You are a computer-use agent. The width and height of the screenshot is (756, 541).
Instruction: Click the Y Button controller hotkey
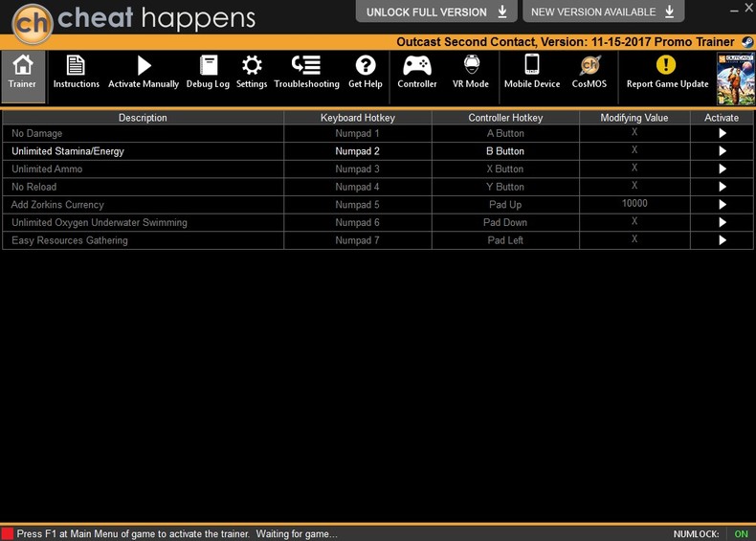[x=505, y=188]
